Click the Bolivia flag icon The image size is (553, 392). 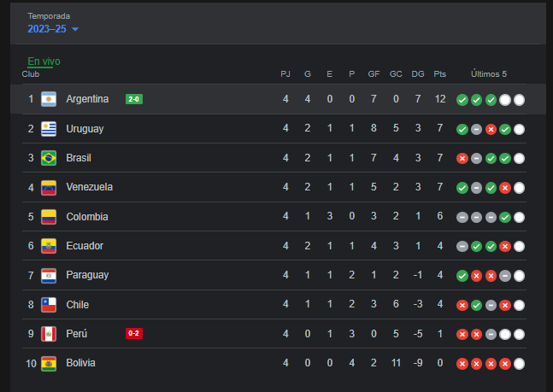click(x=49, y=364)
